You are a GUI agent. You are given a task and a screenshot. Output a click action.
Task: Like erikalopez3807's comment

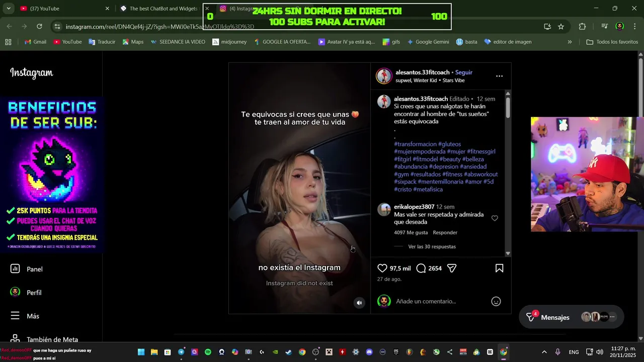pyautogui.click(x=495, y=218)
